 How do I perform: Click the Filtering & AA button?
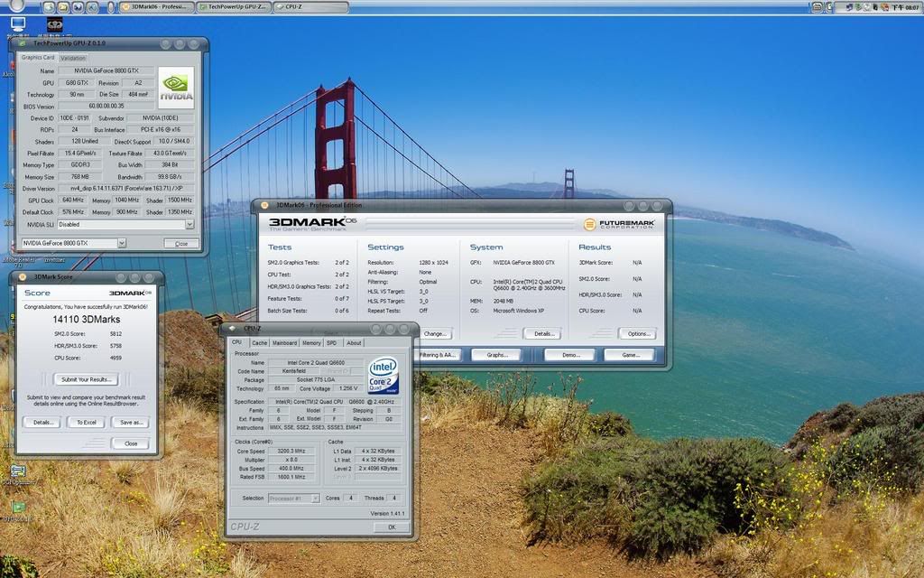[438, 355]
